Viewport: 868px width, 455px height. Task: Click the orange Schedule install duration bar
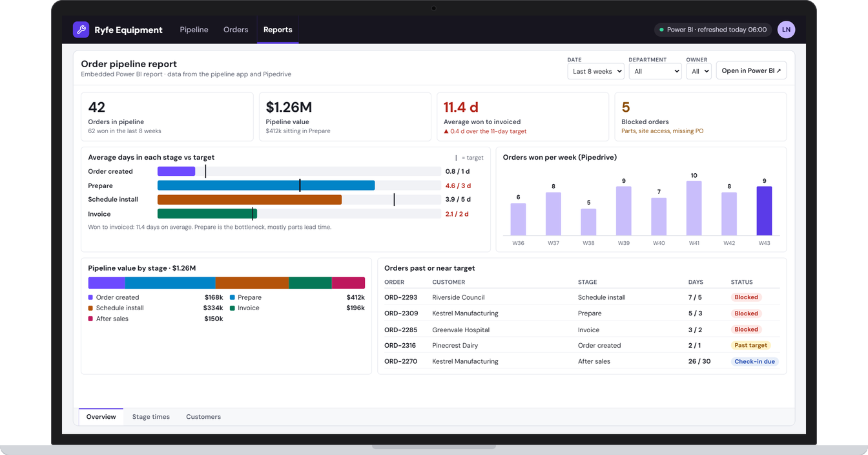click(249, 200)
